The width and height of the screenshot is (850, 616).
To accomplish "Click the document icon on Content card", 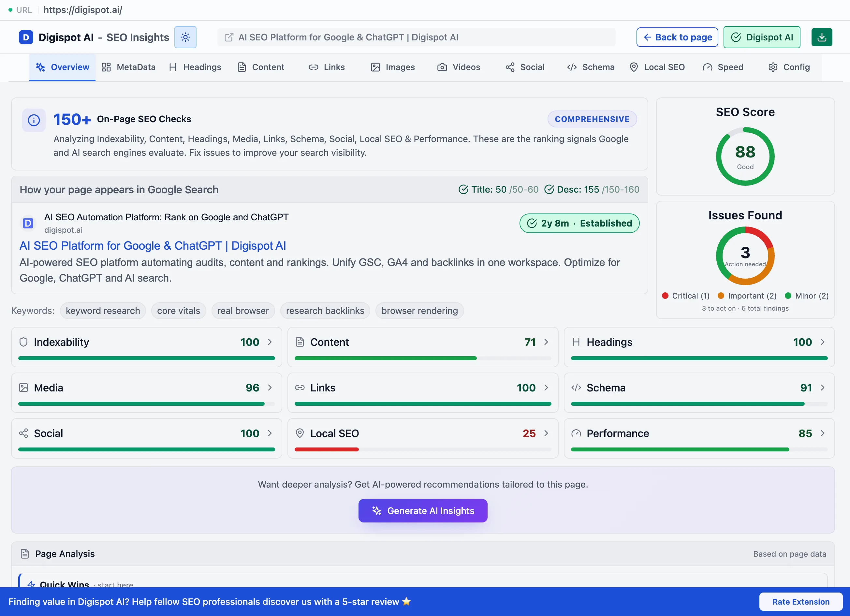I will pyautogui.click(x=300, y=342).
